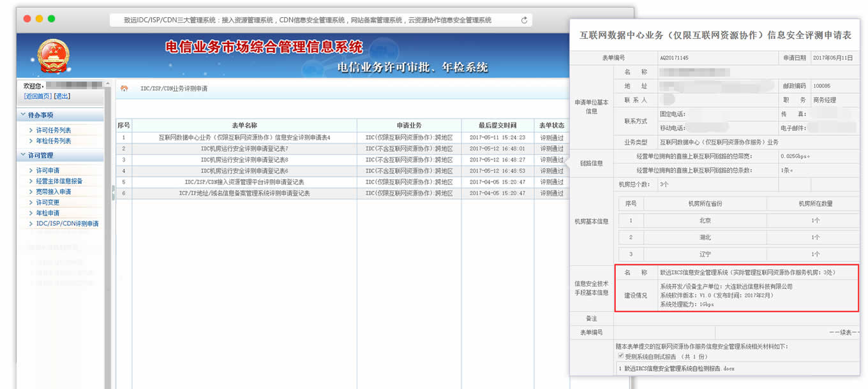Viewport: 868px width, 389px height.
Task: Select 经营主体信息报备 menu item
Action: [x=59, y=181]
